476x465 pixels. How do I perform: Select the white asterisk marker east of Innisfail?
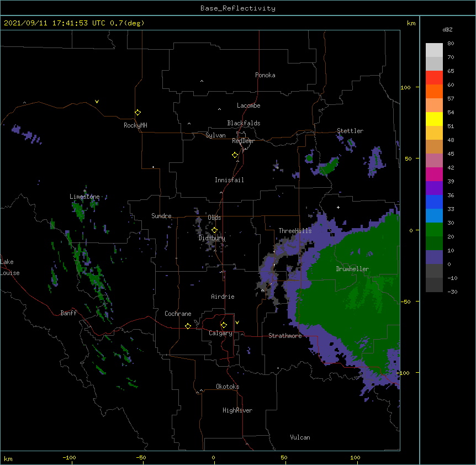[x=277, y=167]
